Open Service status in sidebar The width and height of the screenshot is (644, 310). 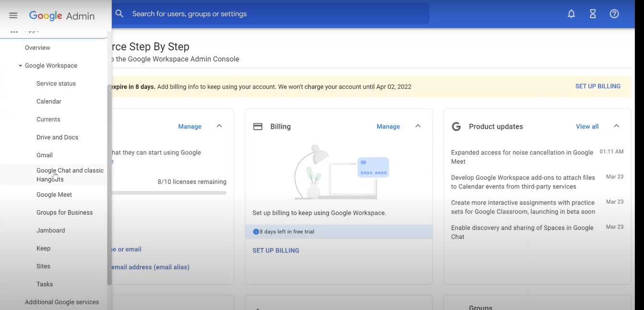pyautogui.click(x=56, y=84)
